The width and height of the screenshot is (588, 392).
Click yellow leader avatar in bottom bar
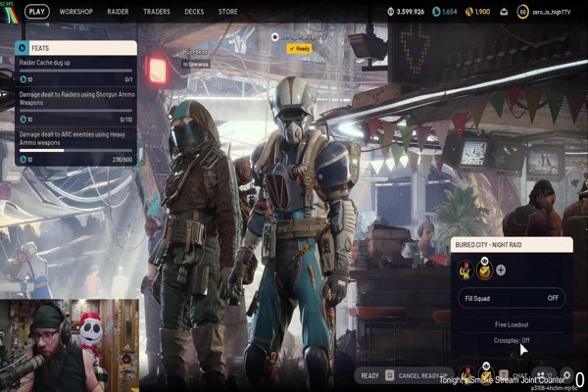tap(486, 374)
